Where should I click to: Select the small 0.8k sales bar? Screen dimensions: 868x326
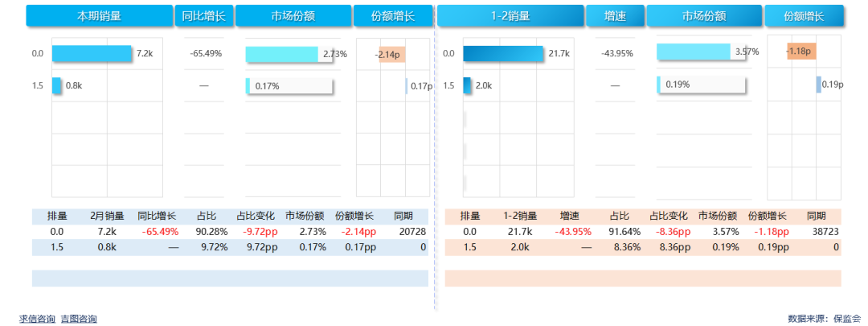click(57, 85)
